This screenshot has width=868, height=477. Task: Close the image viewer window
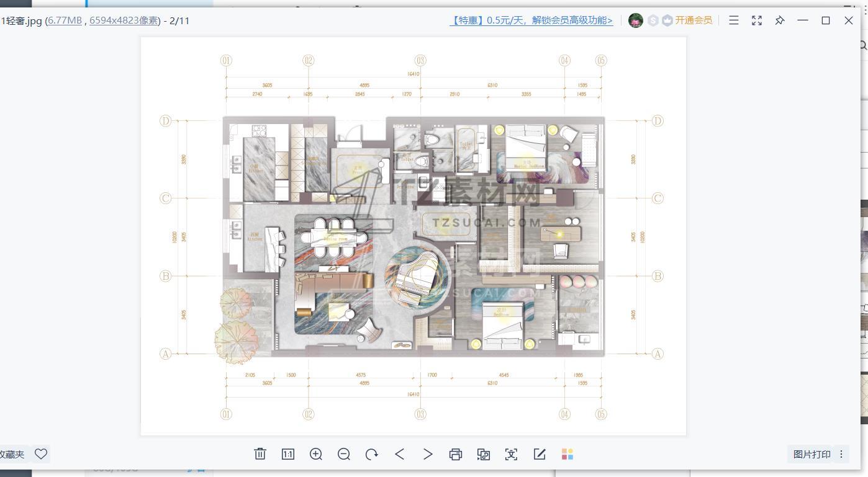[849, 20]
